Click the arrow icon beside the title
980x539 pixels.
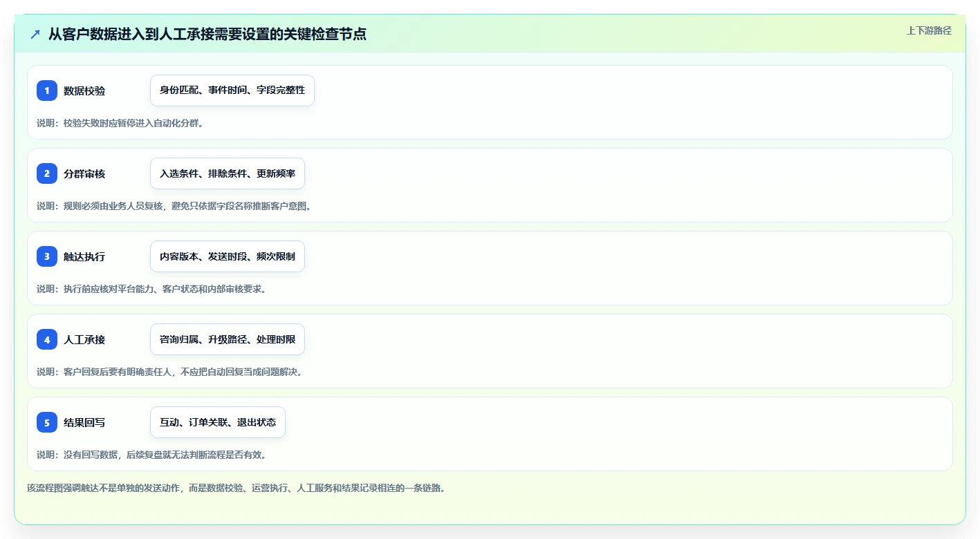point(35,34)
